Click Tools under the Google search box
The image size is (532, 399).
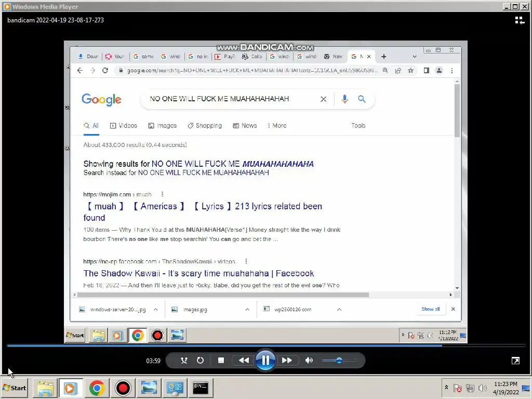[358, 126]
